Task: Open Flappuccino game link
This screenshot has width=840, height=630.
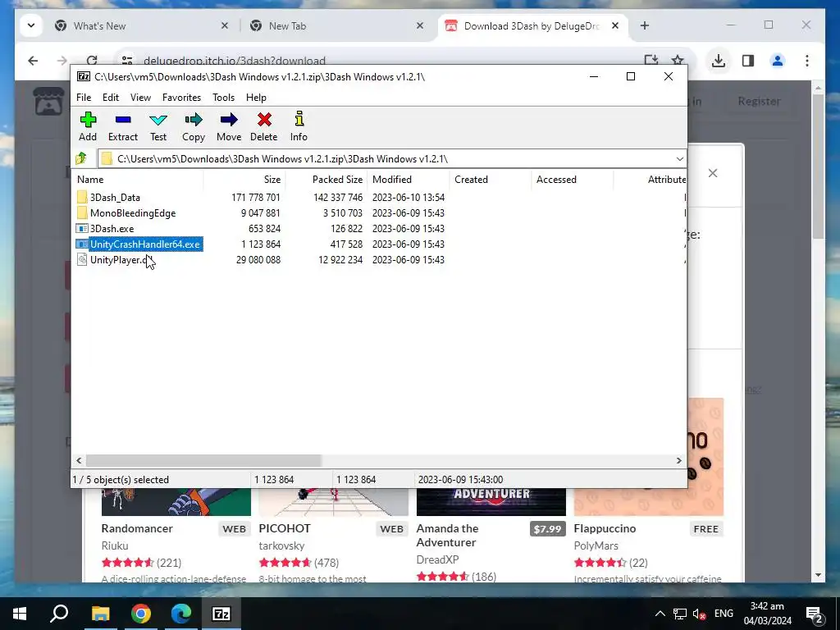Action: click(x=605, y=528)
